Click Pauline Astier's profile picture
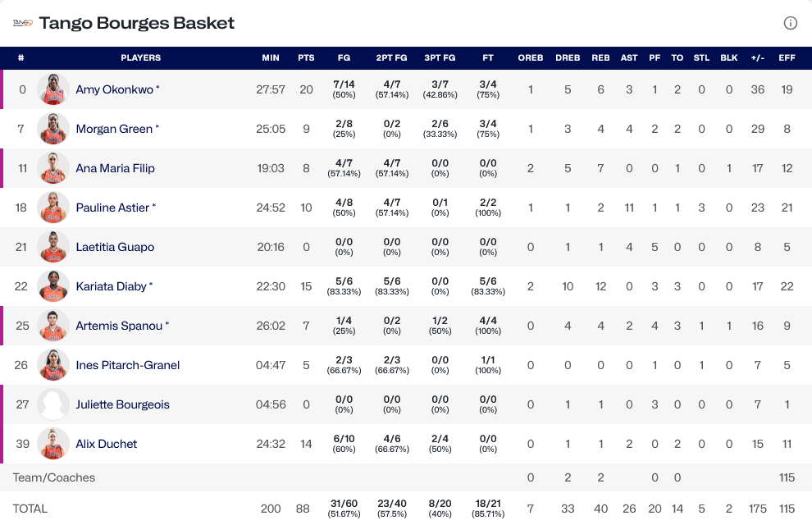The image size is (812, 525). (x=52, y=208)
